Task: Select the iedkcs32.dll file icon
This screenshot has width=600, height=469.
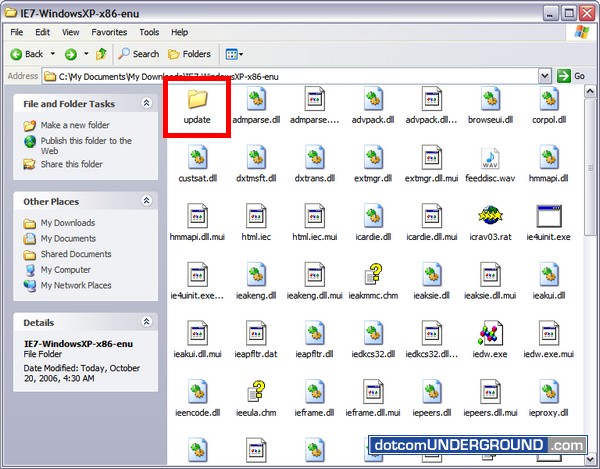Action: point(373,333)
